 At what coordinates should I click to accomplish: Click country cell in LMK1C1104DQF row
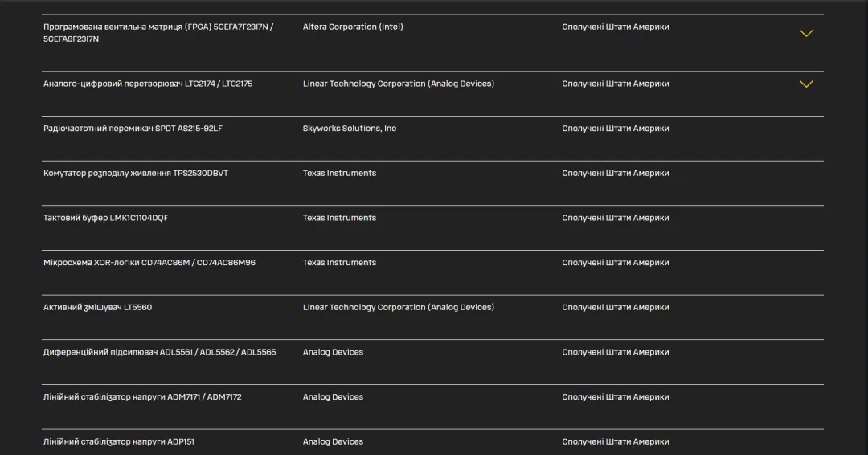616,218
